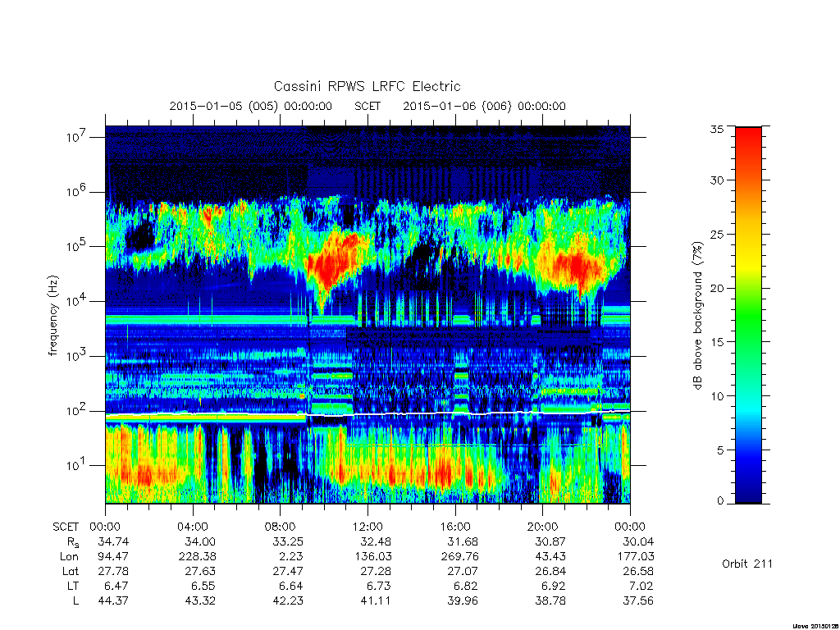Image resolution: width=840 pixels, height=630 pixels.
Task: Click the "frequency (Hz)" axis label
Action: click(x=52, y=316)
